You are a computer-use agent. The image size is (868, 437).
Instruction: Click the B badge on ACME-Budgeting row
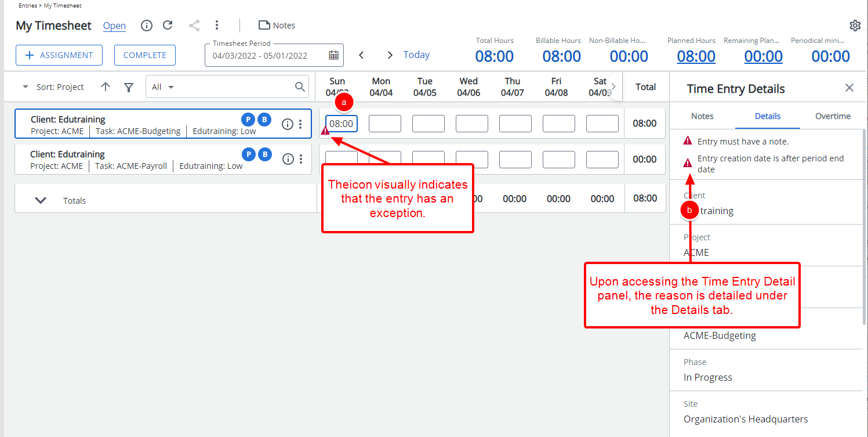(264, 120)
